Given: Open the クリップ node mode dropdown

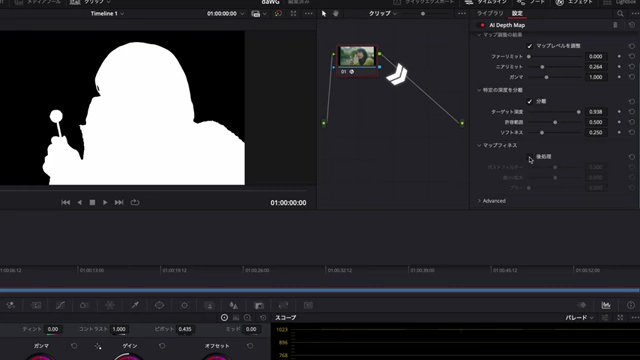Looking at the screenshot, I should pyautogui.click(x=382, y=13).
